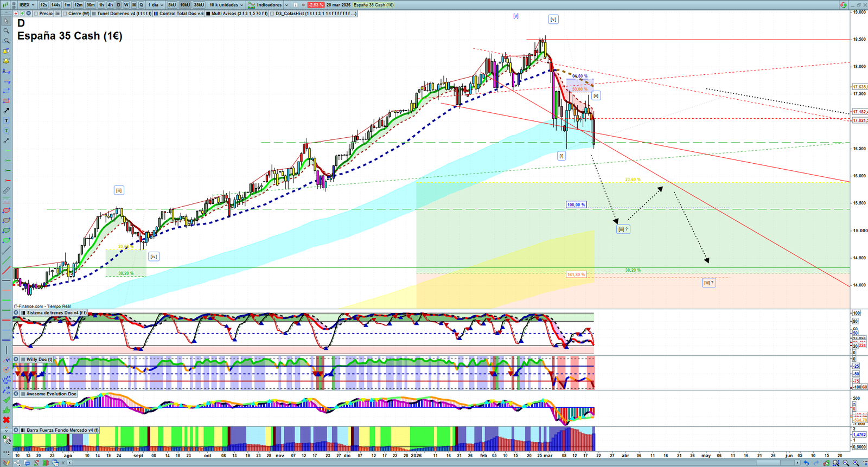Close the Willy Doc indicator panel
868x467 pixels.
16,360
